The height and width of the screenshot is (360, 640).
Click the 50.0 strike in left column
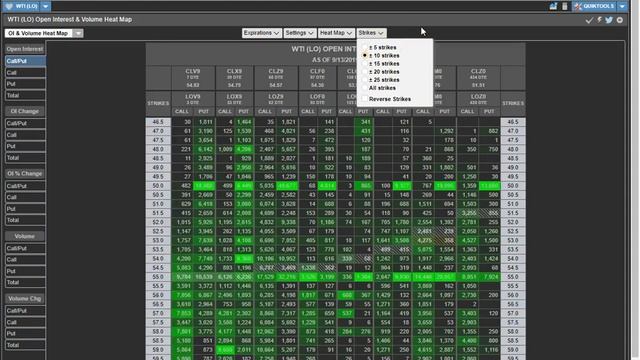click(x=158, y=186)
